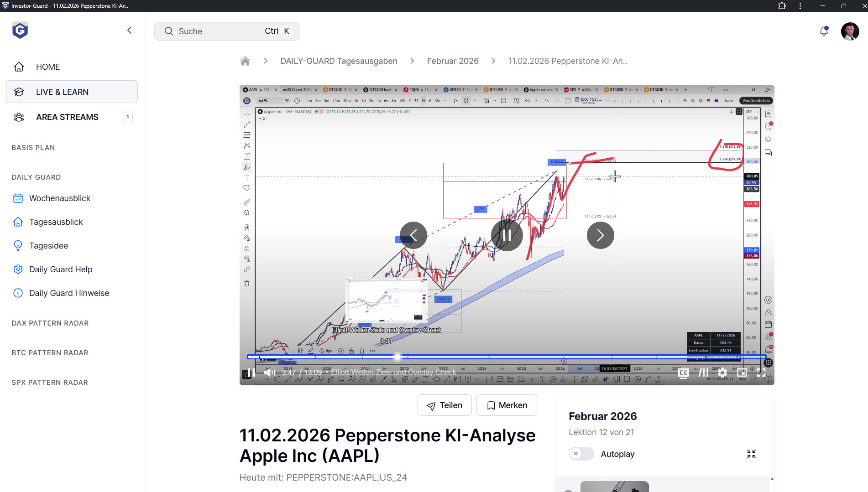Open video player settings gear
Screen dimensions: 868x492
click(722, 373)
